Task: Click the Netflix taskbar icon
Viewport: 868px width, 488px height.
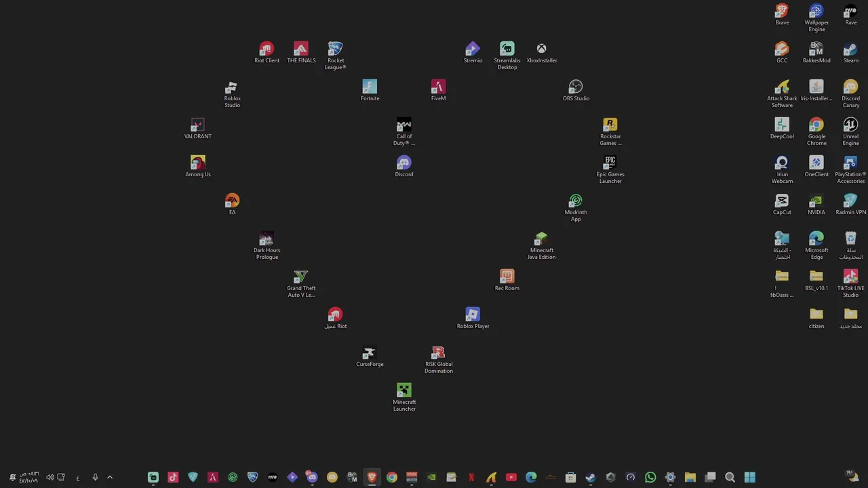Action: (471, 477)
